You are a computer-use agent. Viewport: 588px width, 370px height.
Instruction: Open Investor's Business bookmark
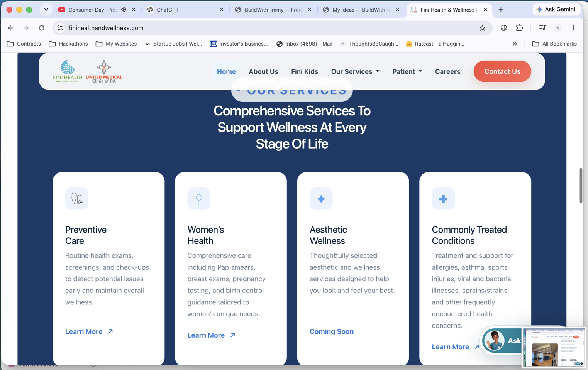tap(239, 44)
